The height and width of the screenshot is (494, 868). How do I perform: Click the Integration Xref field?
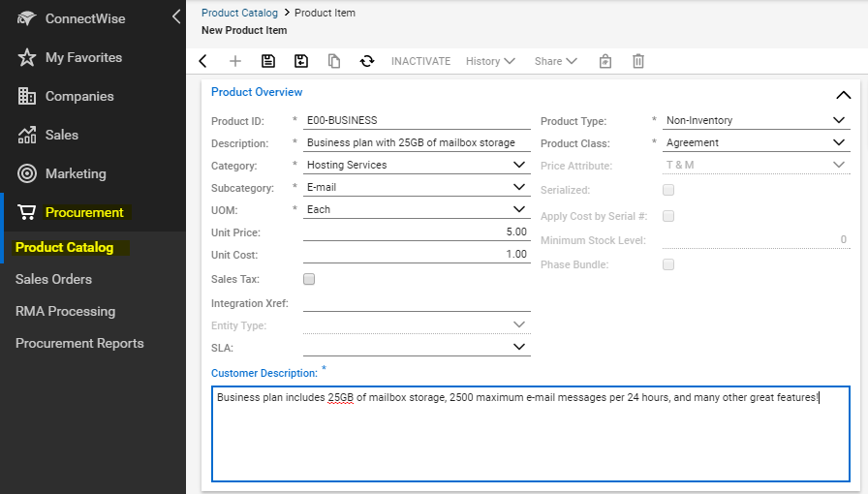(x=417, y=303)
